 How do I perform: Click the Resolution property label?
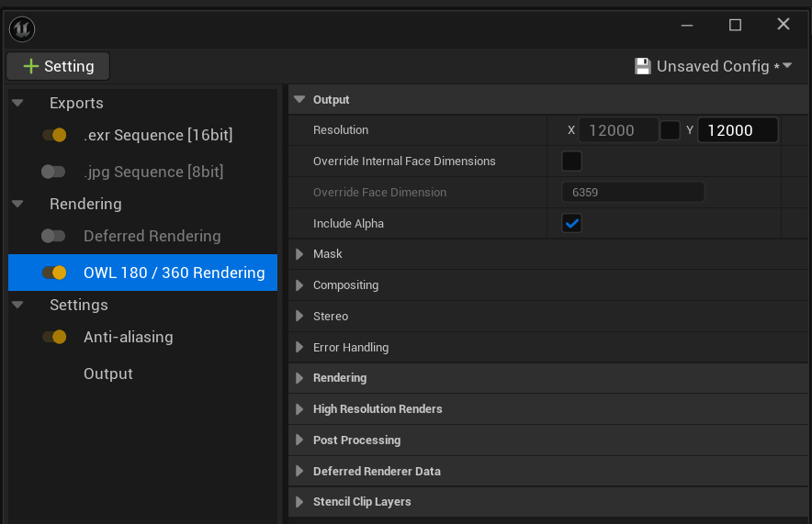(341, 129)
